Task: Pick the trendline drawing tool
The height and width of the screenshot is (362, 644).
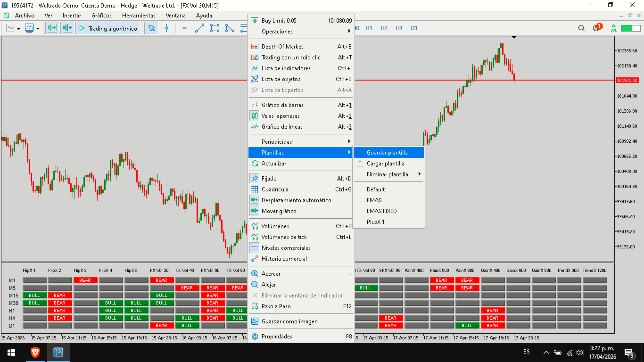Action: point(199,28)
